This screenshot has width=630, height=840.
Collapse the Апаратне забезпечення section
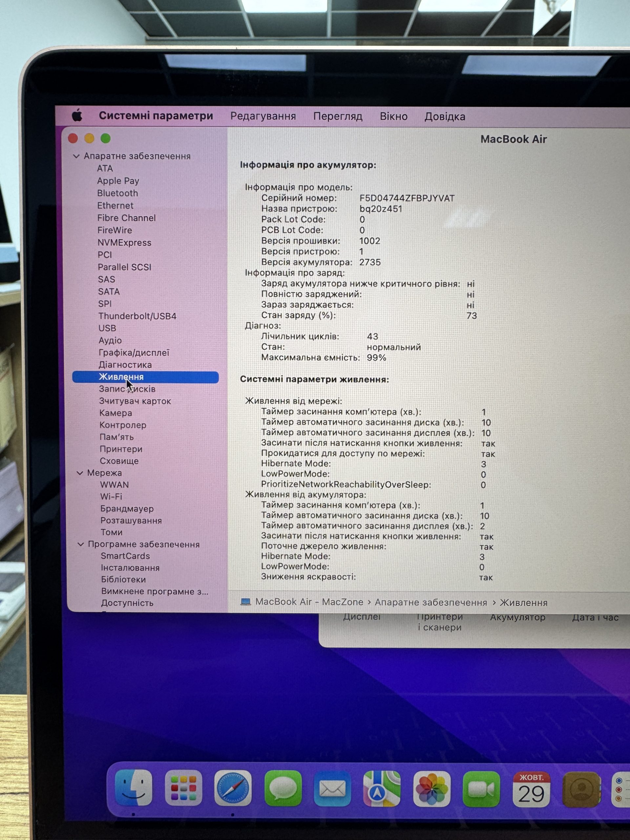76,156
